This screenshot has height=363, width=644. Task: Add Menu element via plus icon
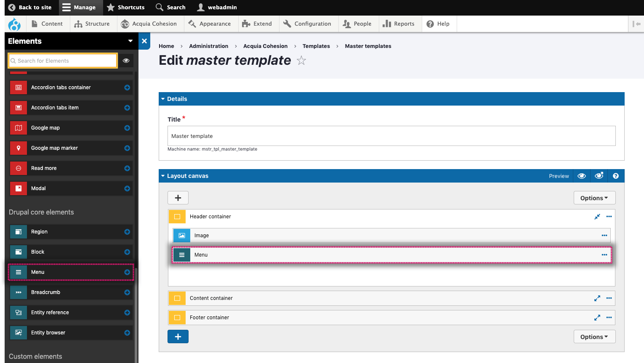tap(127, 272)
